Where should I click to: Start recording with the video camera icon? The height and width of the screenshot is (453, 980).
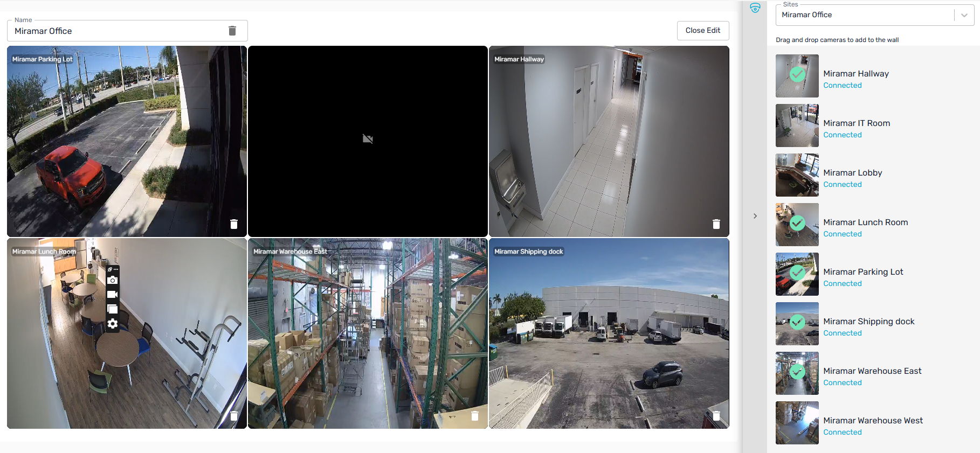[113, 295]
